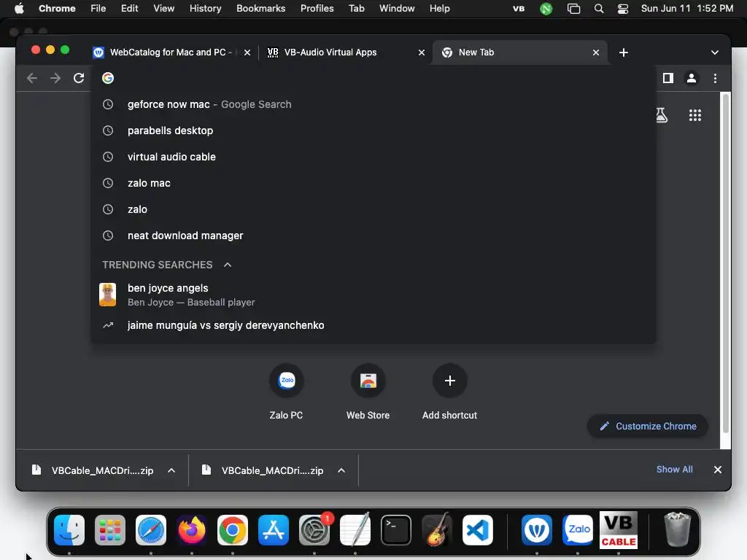Open Zalo app in the dock

[578, 530]
